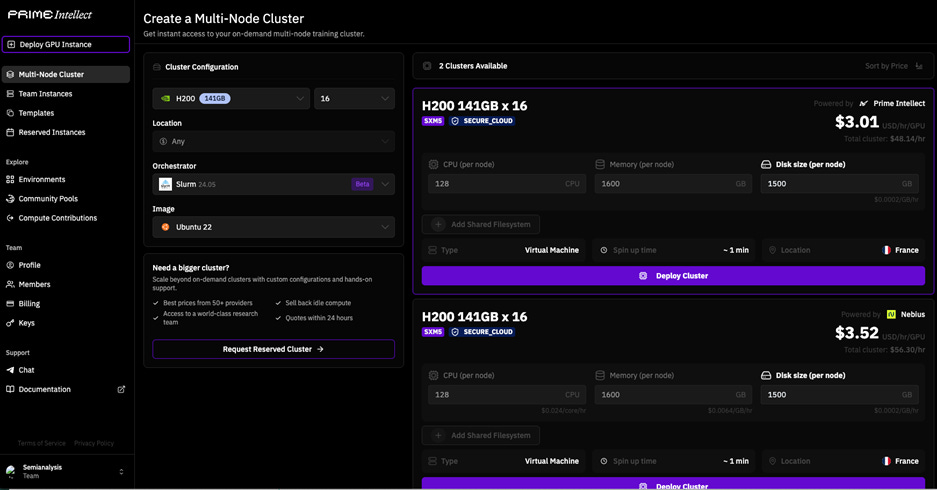Click 'Total cluster: $48.14/hr' text
The height and width of the screenshot is (490, 937).
[x=884, y=139]
